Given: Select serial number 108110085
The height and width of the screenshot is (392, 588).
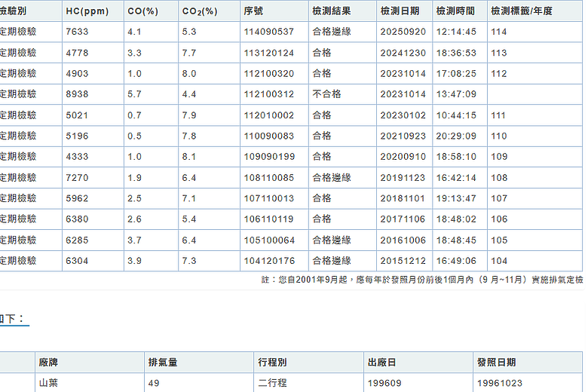Looking at the screenshot, I should (x=269, y=177).
